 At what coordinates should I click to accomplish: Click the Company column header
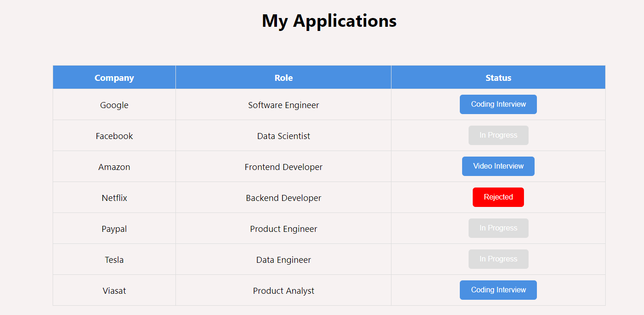[114, 78]
